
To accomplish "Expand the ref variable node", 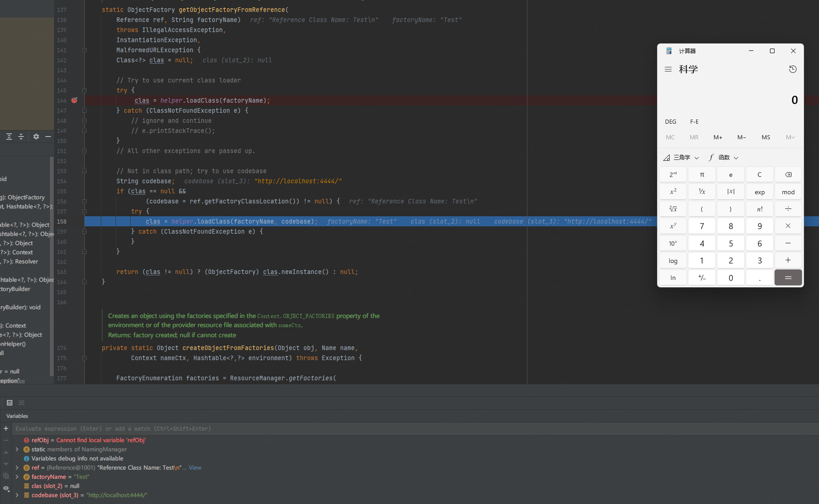I will [17, 468].
